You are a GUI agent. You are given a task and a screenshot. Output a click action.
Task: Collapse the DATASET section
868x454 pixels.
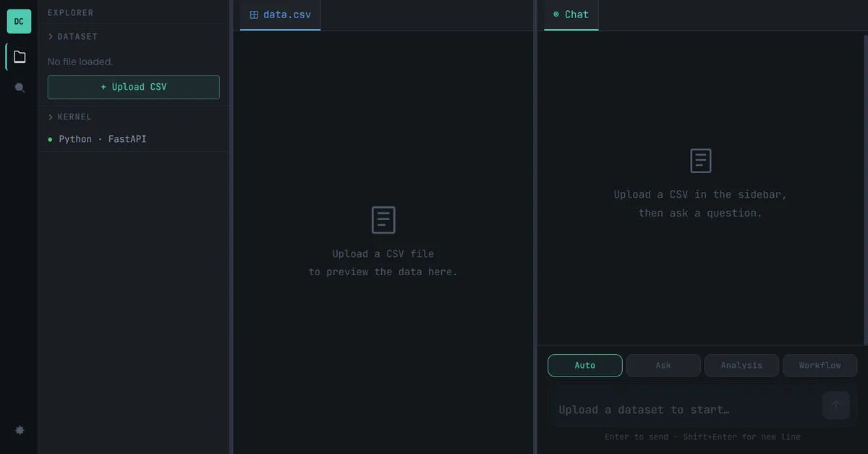[x=72, y=36]
